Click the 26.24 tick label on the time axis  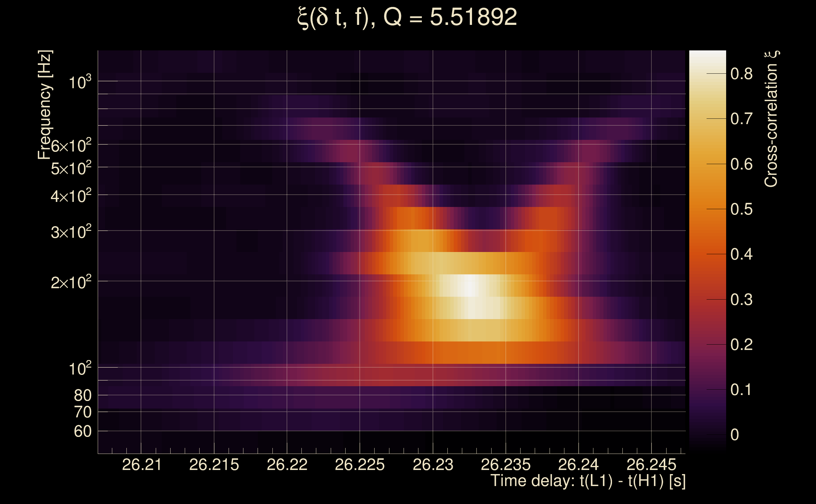tap(578, 465)
